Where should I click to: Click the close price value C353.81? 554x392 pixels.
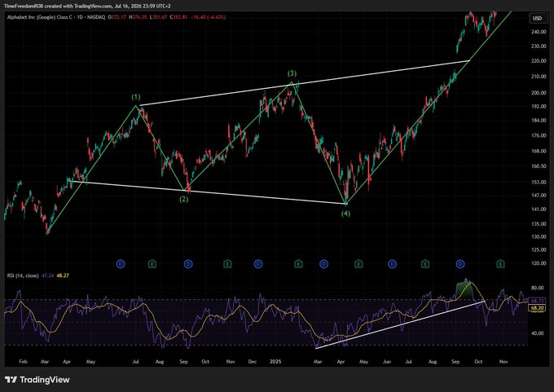pyautogui.click(x=178, y=17)
